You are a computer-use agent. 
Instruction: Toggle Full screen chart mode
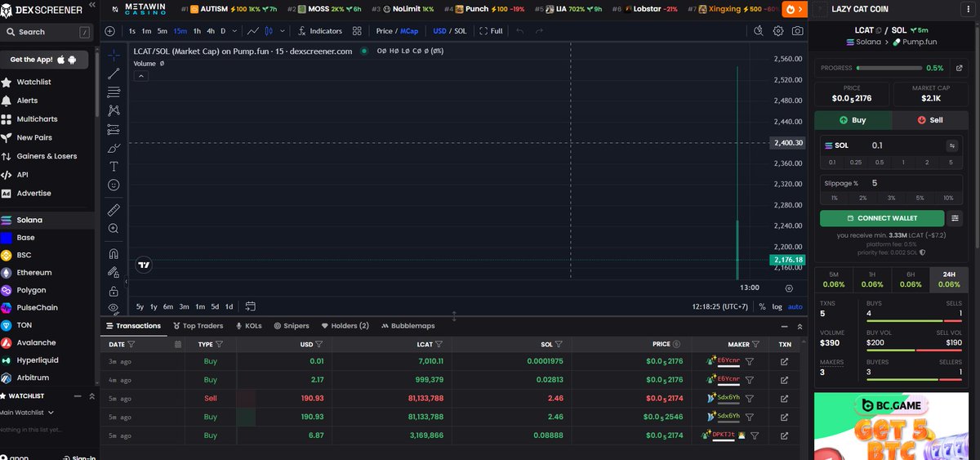point(491,31)
